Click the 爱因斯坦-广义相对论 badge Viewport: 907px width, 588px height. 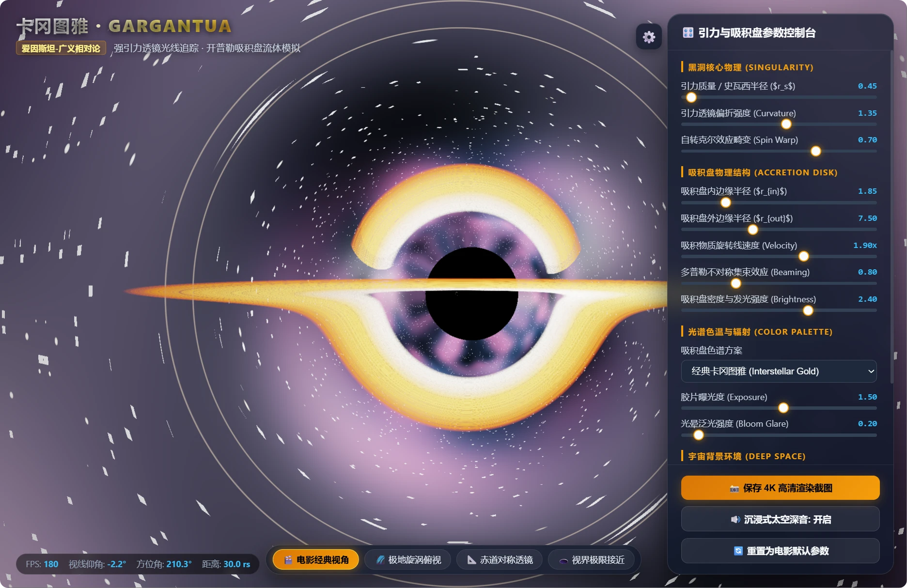click(61, 48)
